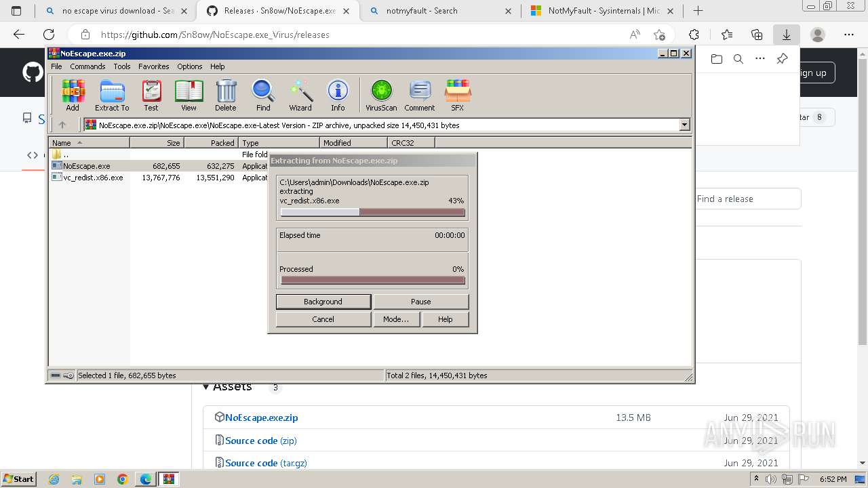
Task: Start VirusScan on the archive
Action: pos(381,95)
